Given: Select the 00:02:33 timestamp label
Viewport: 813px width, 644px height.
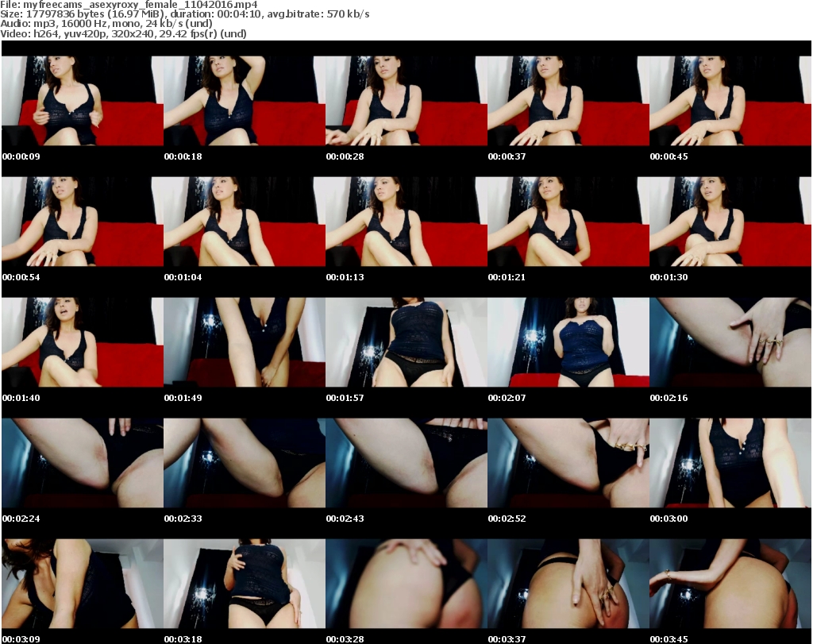Looking at the screenshot, I should coord(183,519).
